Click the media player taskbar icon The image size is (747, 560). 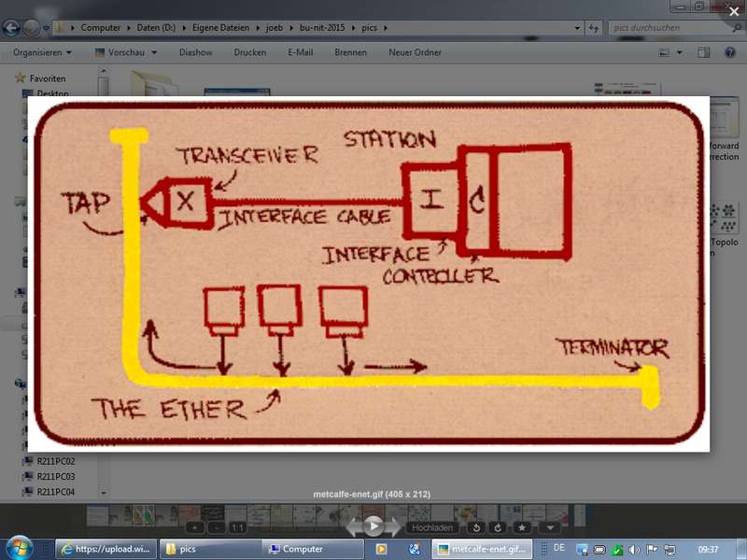click(381, 549)
